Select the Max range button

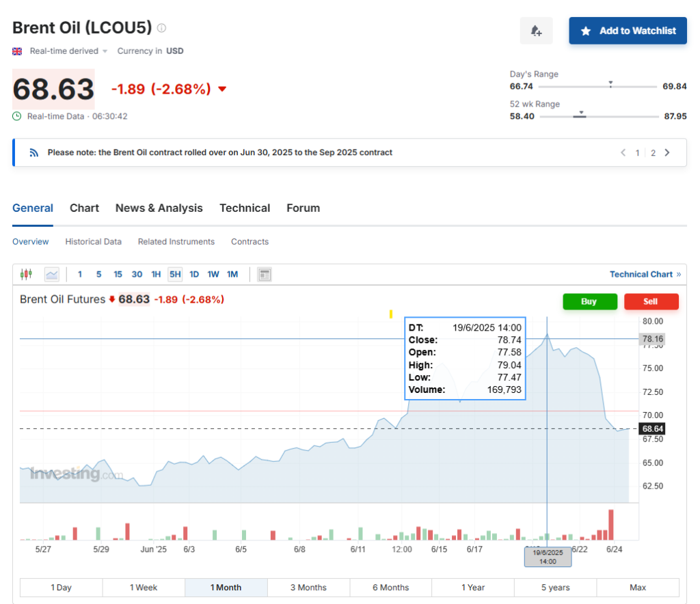638,588
